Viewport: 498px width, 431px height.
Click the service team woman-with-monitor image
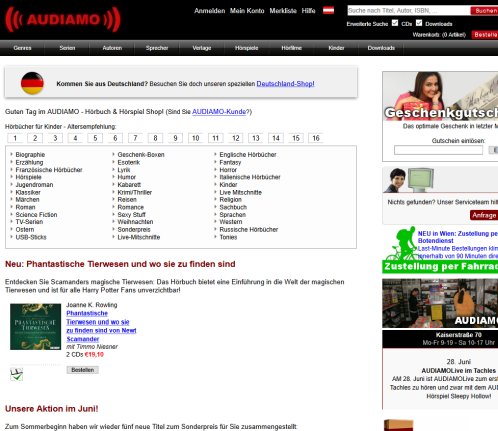tap(409, 180)
